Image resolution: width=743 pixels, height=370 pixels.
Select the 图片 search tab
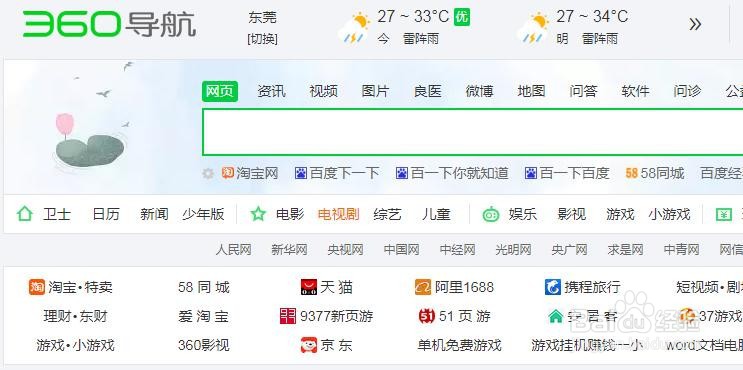(375, 91)
